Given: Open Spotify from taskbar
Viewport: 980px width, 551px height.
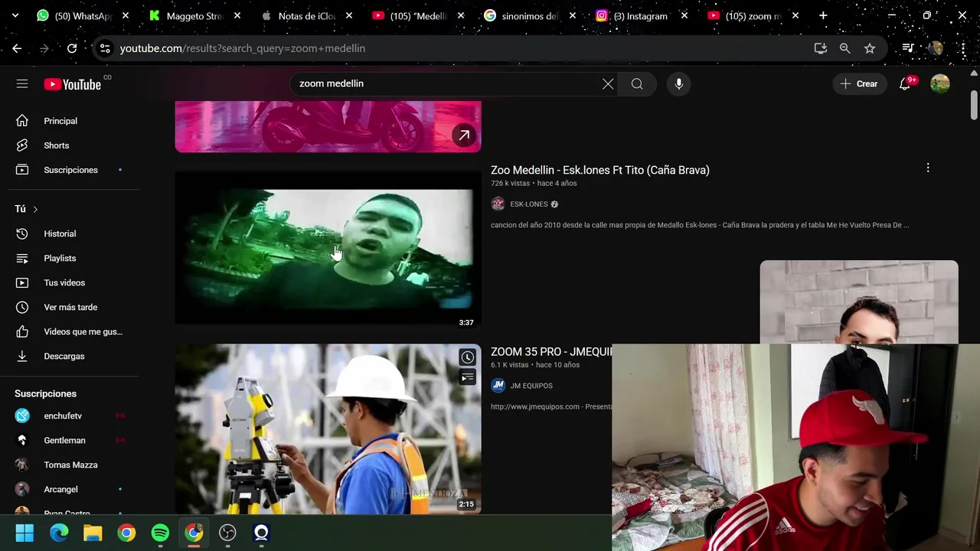Looking at the screenshot, I should [160, 533].
